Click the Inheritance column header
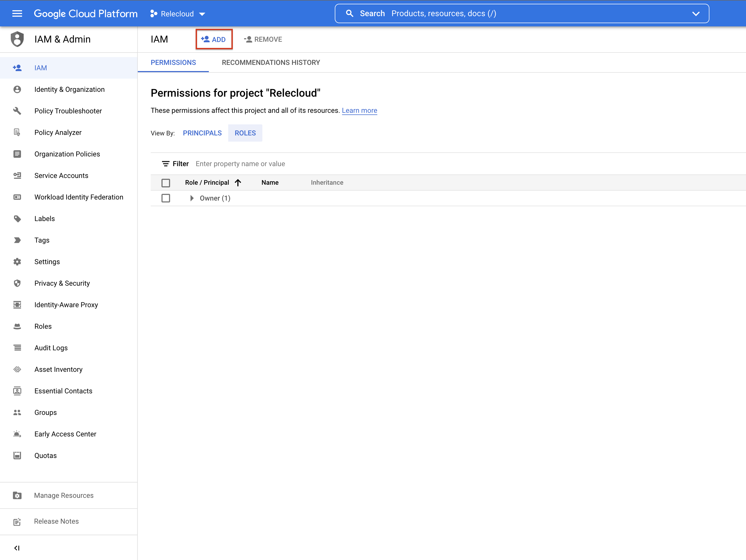 [327, 183]
